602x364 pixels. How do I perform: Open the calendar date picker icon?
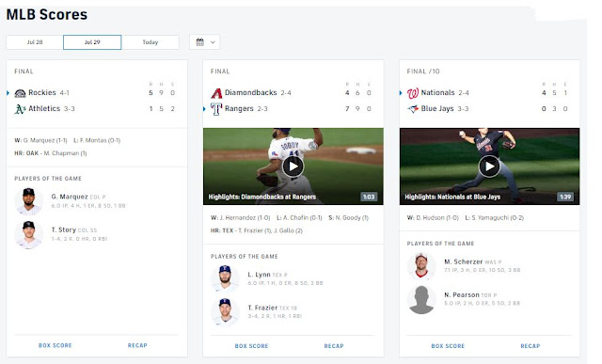200,42
